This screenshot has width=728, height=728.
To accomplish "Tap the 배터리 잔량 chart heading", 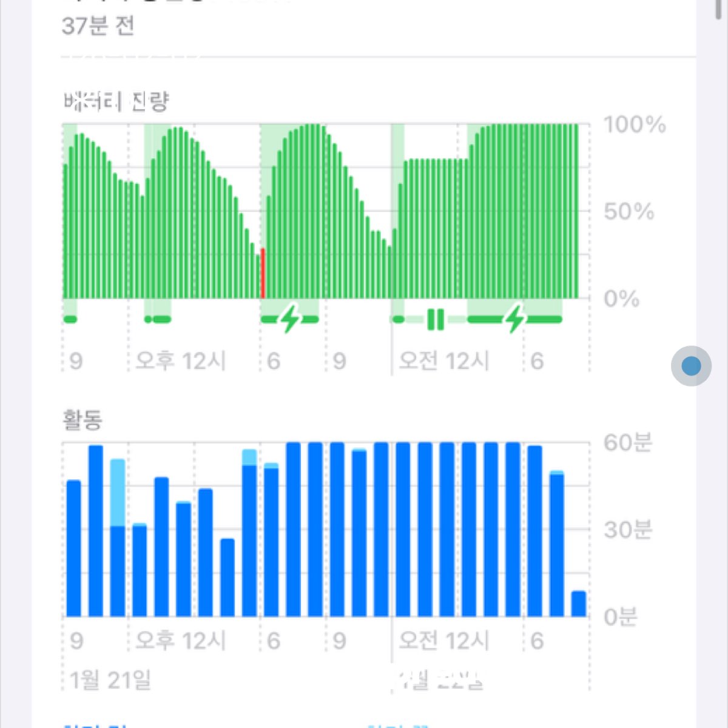I will click(x=115, y=101).
